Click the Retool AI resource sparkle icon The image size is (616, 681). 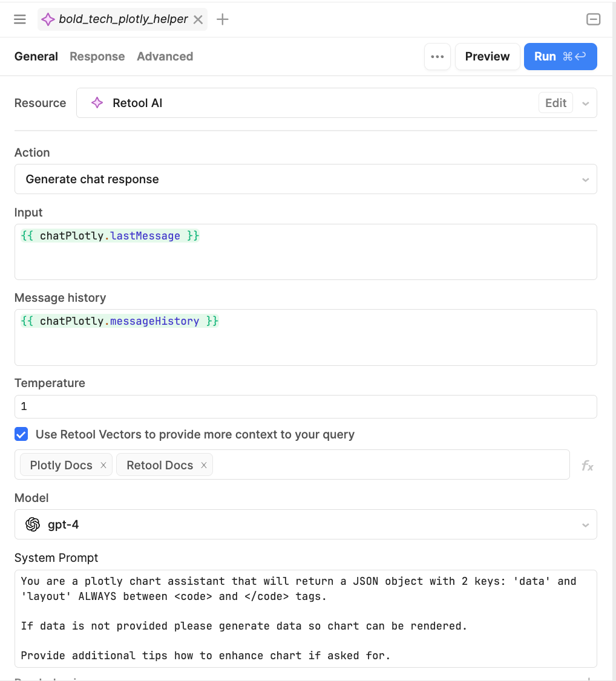(97, 103)
